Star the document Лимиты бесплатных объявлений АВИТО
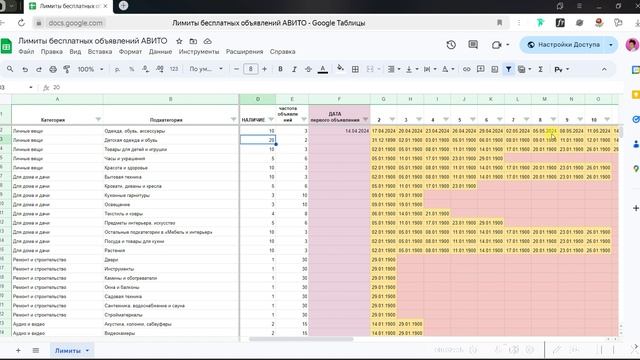The height and width of the screenshot is (360, 640). coord(179,41)
